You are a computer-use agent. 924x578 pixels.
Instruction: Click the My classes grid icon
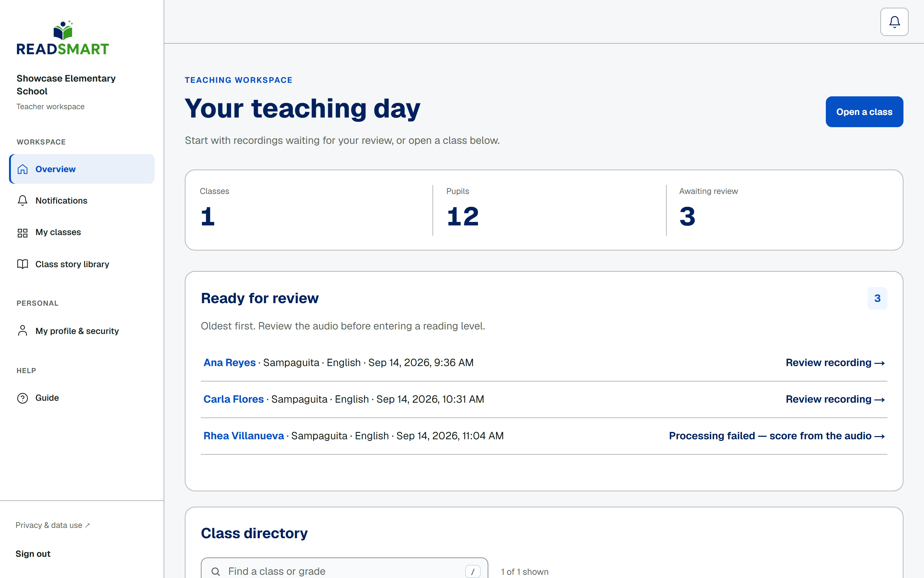22,232
